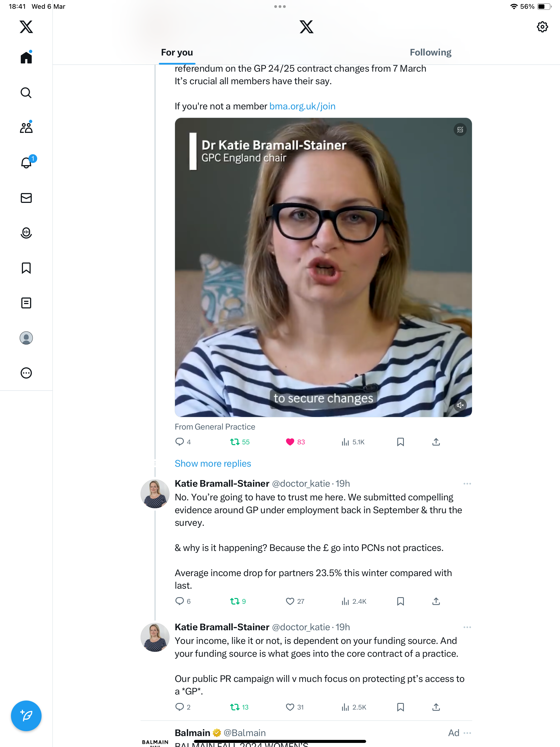Open Lists icon in sidebar

[x=26, y=303]
